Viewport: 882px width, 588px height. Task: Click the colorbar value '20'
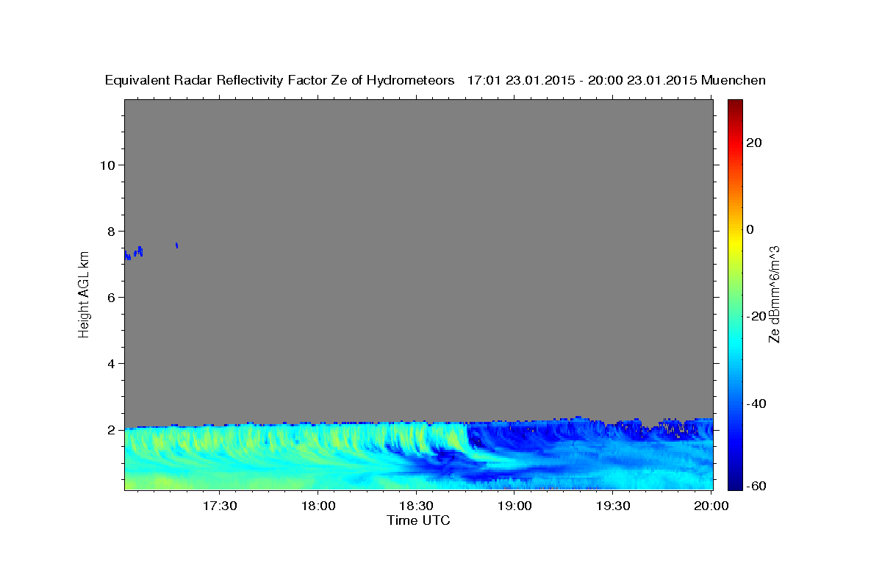(754, 143)
